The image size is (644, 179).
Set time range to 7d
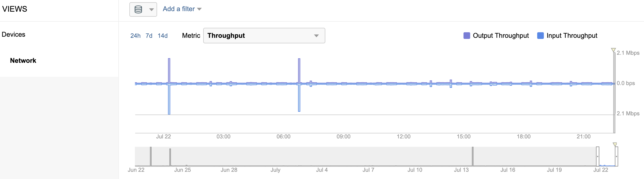pyautogui.click(x=149, y=36)
